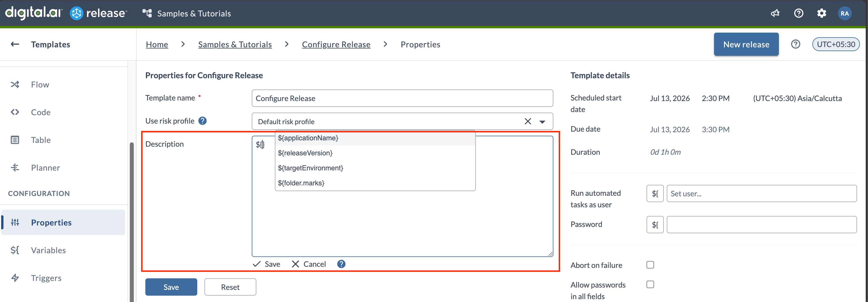Click scheduled start time 2:30 PM
Screen dimensions: 868x302
tap(715, 98)
